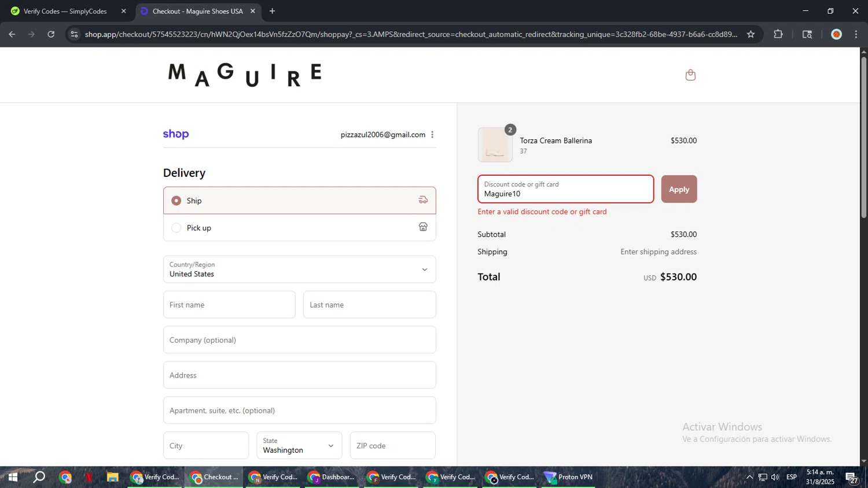Click Enter shipping address text
The height and width of the screenshot is (488, 868).
[x=659, y=252]
